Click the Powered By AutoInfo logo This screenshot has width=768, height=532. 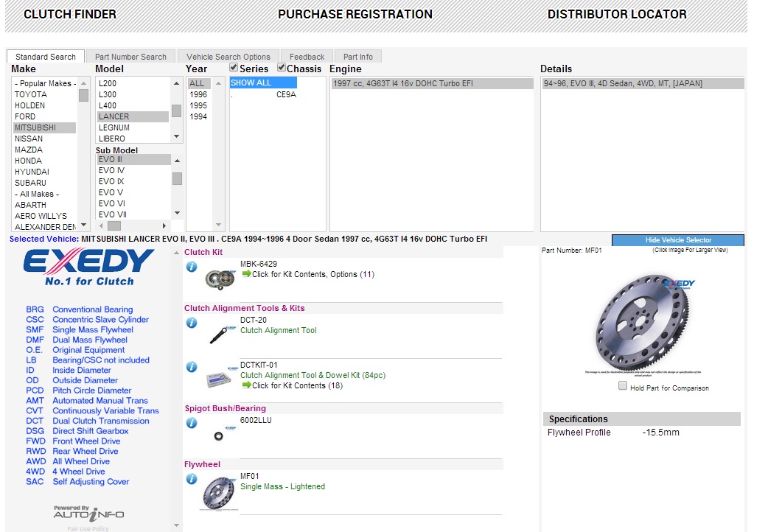(88, 513)
